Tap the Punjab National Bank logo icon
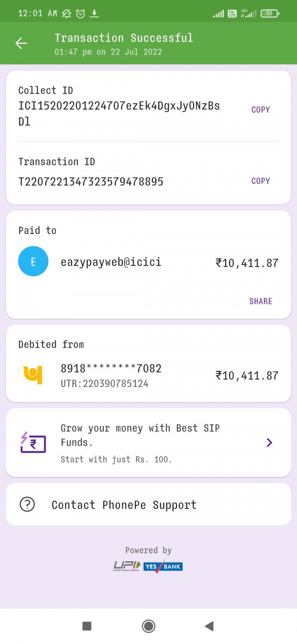 click(x=33, y=375)
